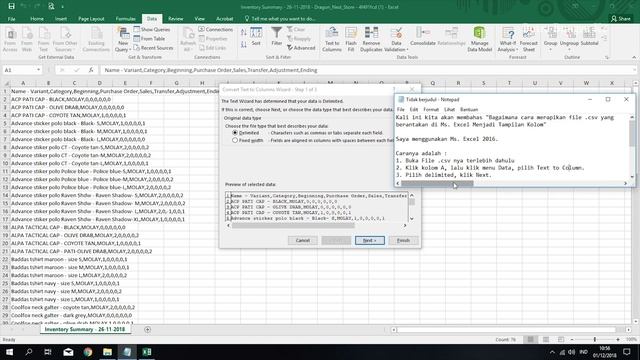This screenshot has height=360, width=640.
Task: Open Manage Data Model
Action: (479, 39)
